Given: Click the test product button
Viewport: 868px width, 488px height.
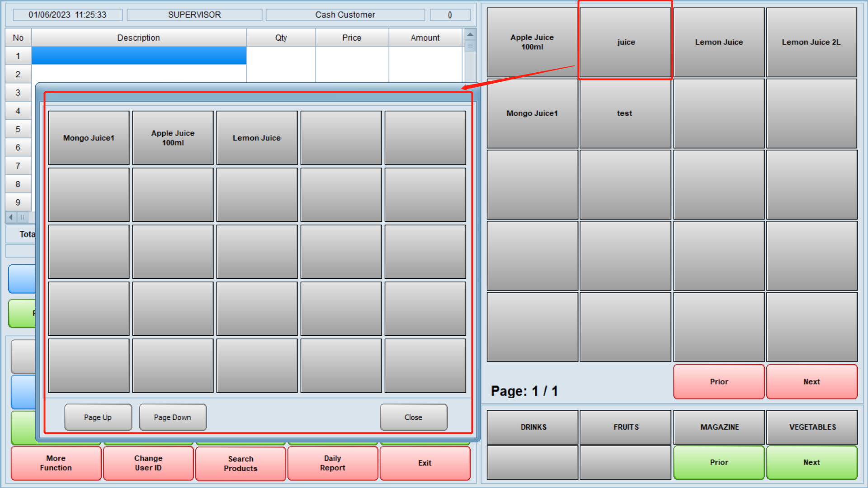Looking at the screenshot, I should pos(625,113).
